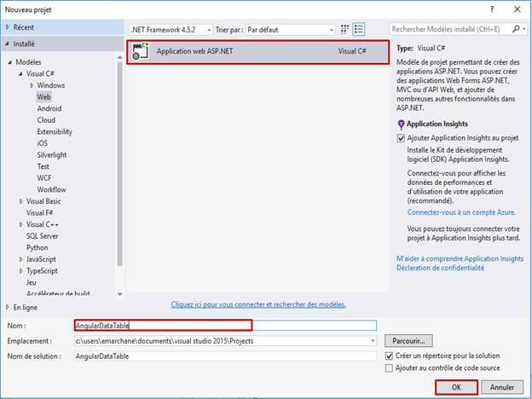Select the Application web ASP.NET template row
This screenshot has height=399, width=532.
point(258,51)
